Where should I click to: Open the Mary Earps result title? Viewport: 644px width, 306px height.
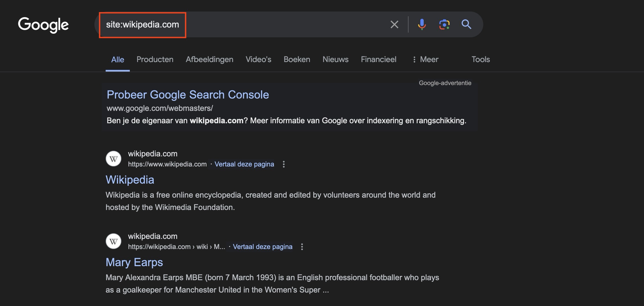pyautogui.click(x=134, y=262)
